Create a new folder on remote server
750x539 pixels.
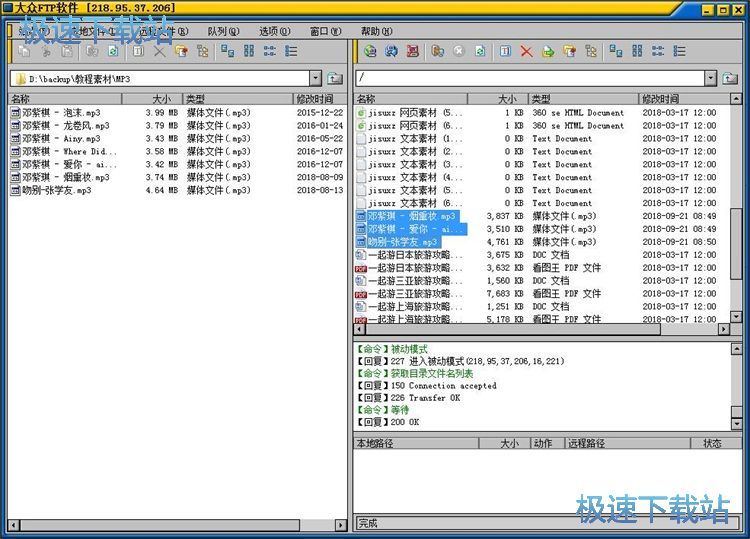[x=569, y=51]
